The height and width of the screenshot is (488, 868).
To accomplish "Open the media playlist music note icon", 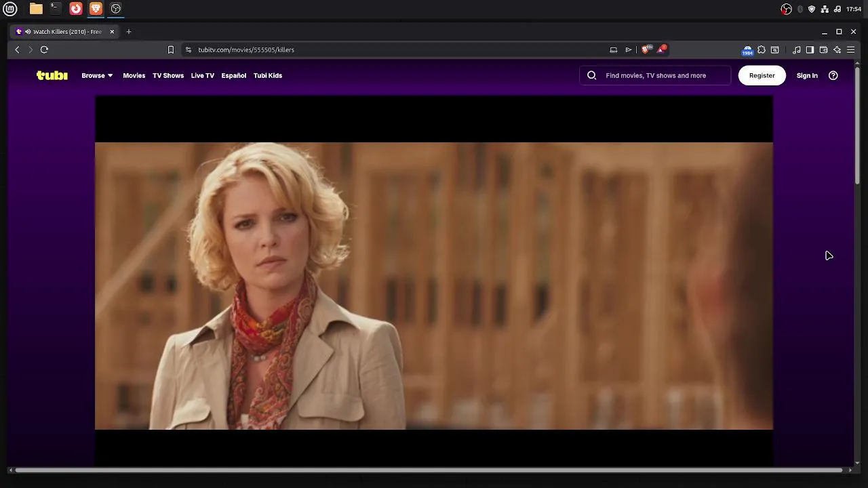I will tap(797, 49).
